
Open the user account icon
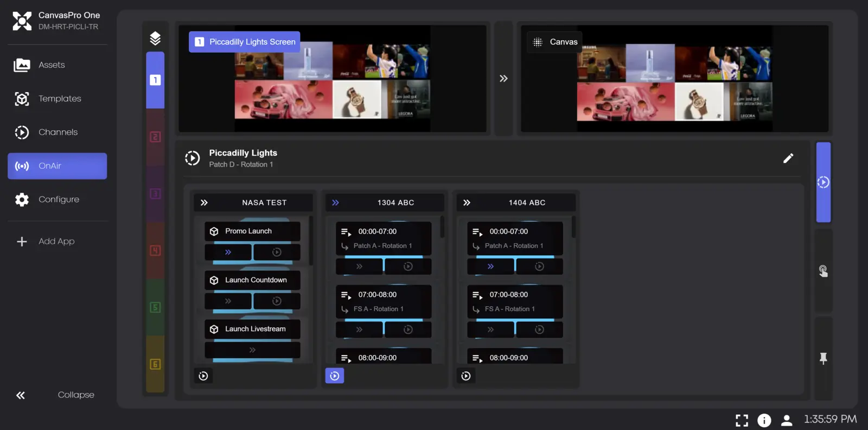[787, 420]
